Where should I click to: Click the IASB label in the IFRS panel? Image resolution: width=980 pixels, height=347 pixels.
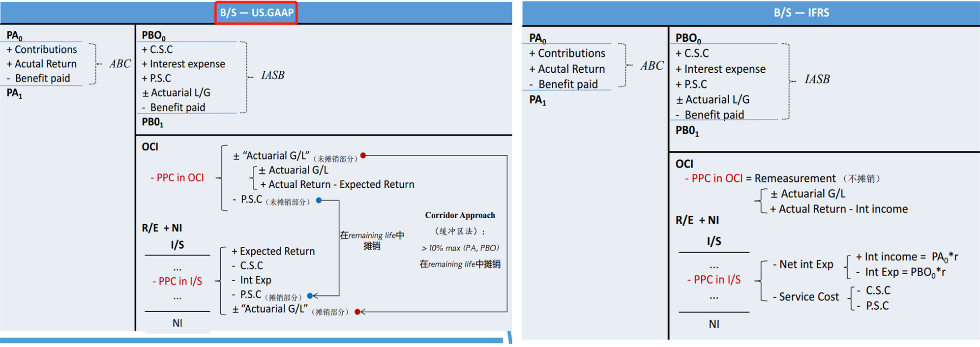pyautogui.click(x=817, y=79)
